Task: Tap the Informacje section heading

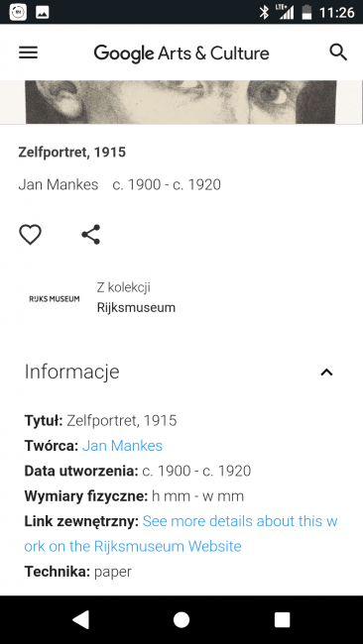Action: click(x=72, y=372)
